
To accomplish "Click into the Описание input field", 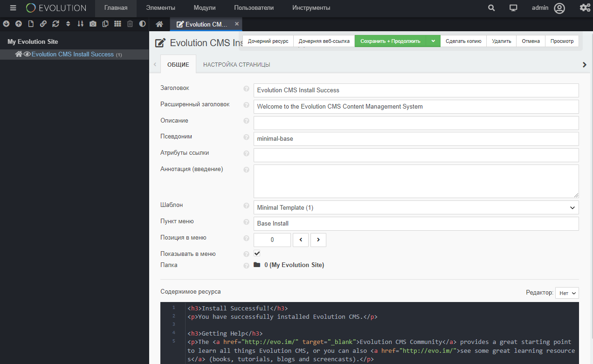I will [416, 123].
